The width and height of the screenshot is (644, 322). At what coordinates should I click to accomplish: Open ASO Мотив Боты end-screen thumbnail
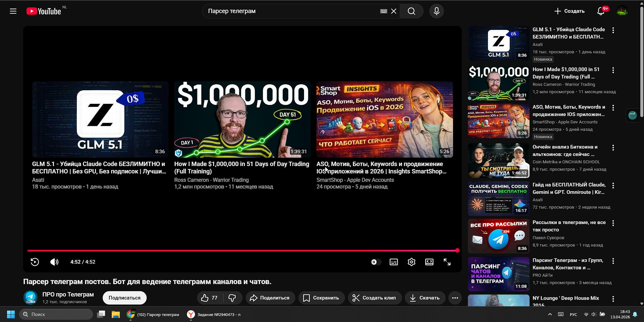pos(385,119)
